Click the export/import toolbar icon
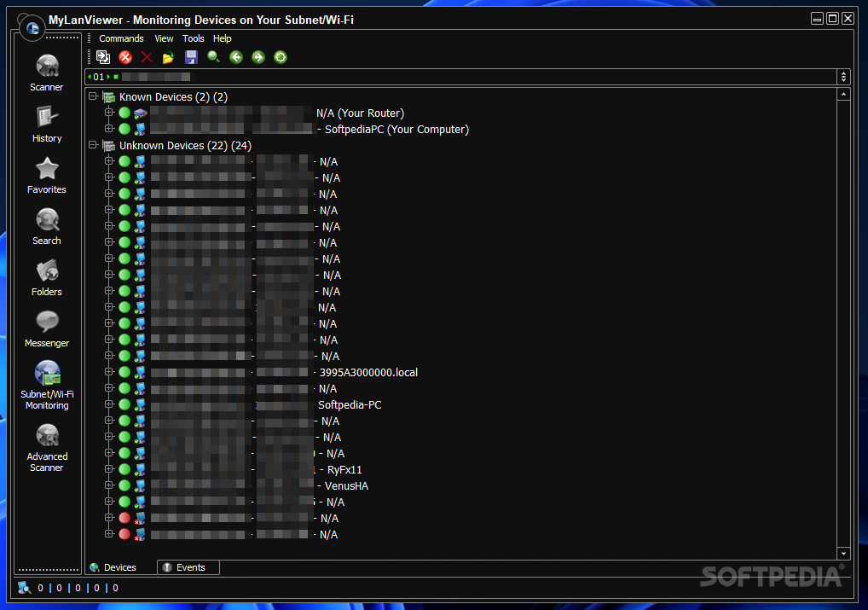868x610 pixels. coord(103,57)
